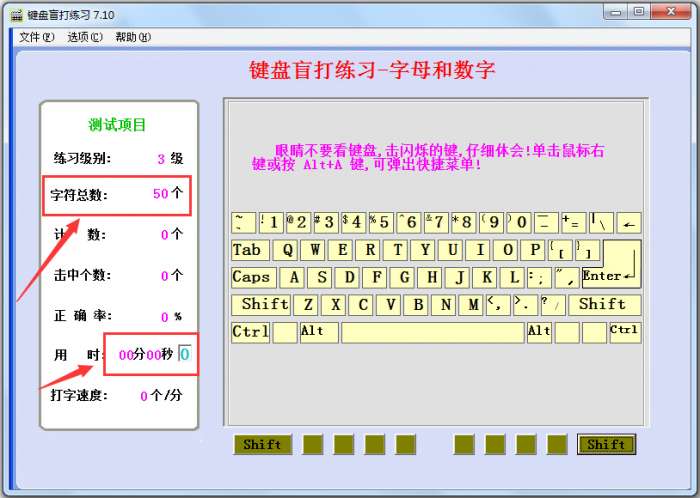Click the application icon in title bar
This screenshot has width=700, height=498.
pyautogui.click(x=17, y=15)
